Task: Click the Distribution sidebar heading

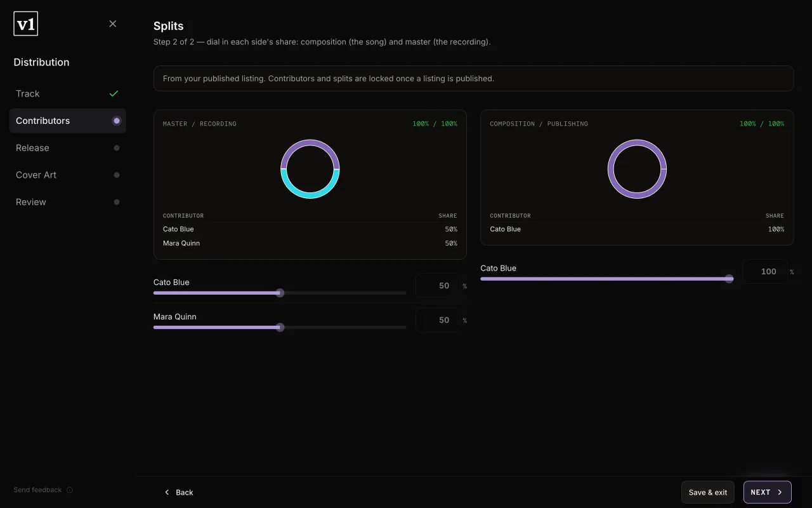Action: point(41,62)
